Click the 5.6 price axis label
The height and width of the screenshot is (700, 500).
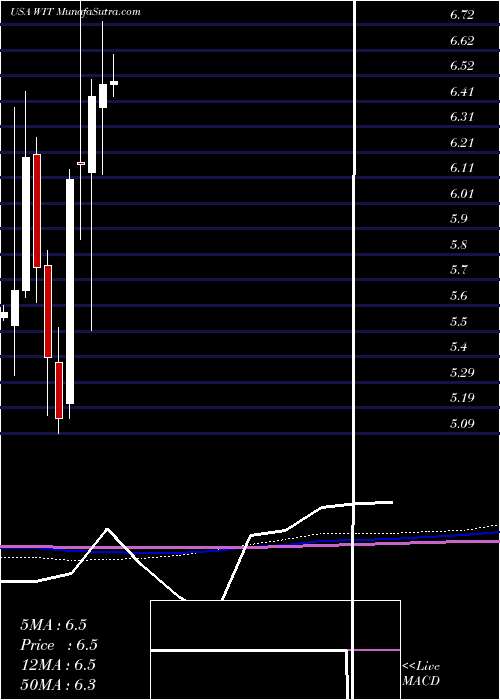[x=459, y=296]
